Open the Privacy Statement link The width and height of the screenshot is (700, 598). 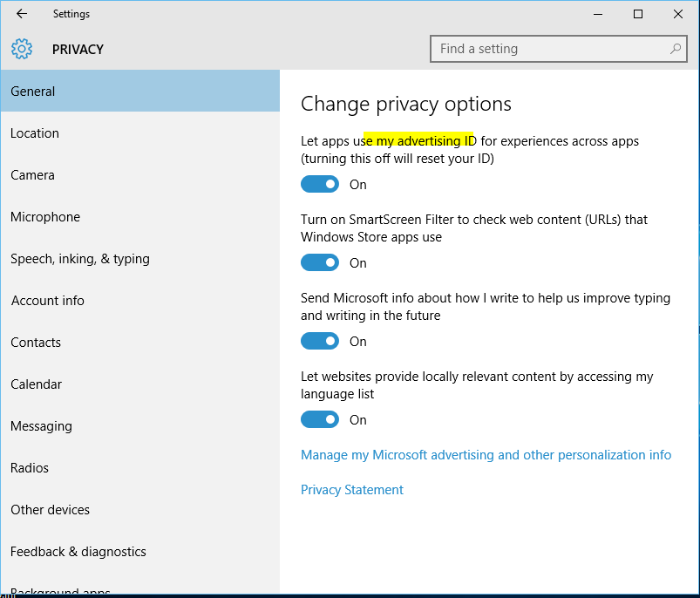[352, 490]
